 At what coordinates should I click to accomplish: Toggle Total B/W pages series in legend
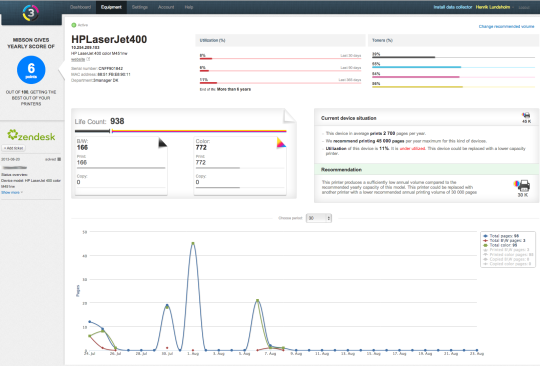504,240
